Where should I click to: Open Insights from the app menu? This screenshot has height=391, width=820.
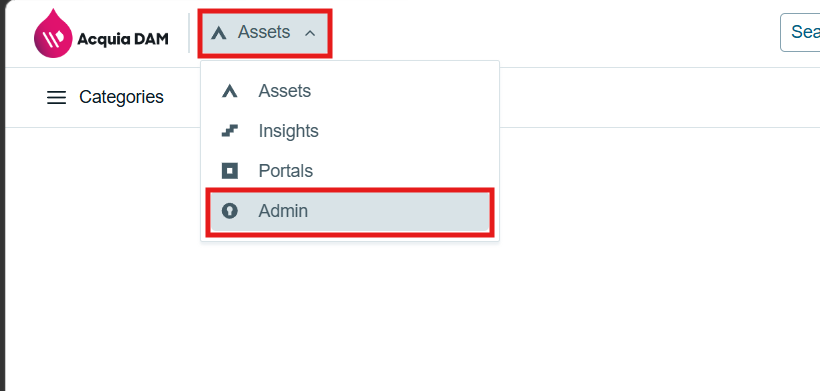coord(289,131)
